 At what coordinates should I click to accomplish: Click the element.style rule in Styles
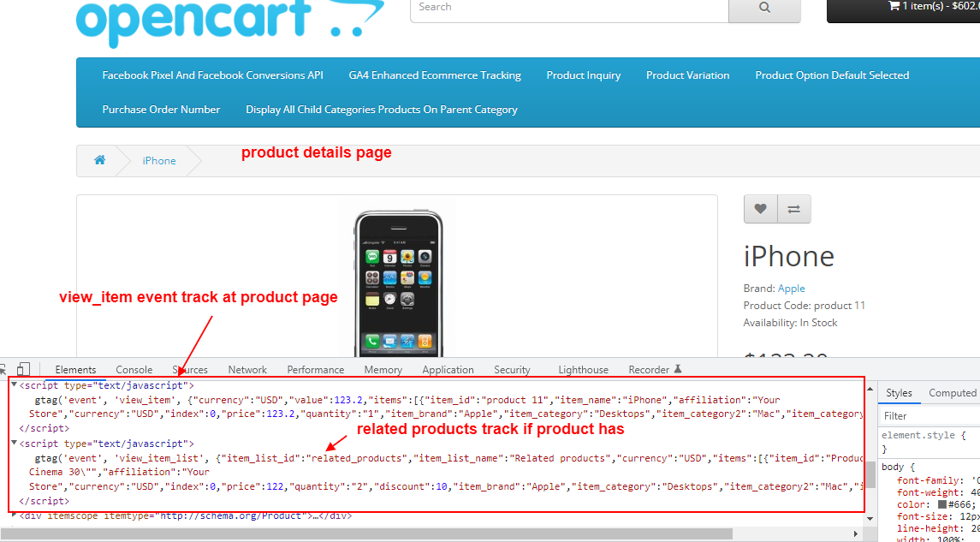click(x=923, y=435)
